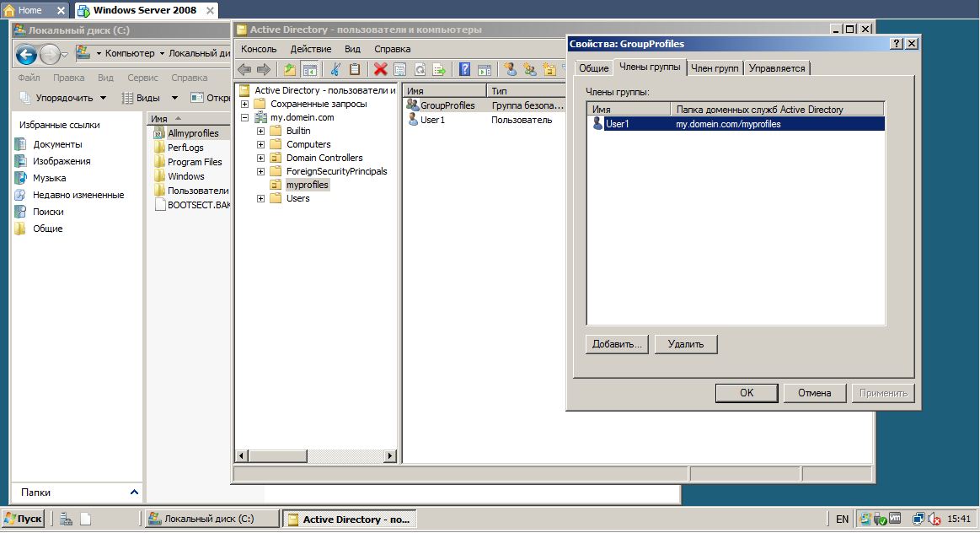980x533 pixels.
Task: Create a new organizational unit toolbar icon
Action: (x=549, y=69)
